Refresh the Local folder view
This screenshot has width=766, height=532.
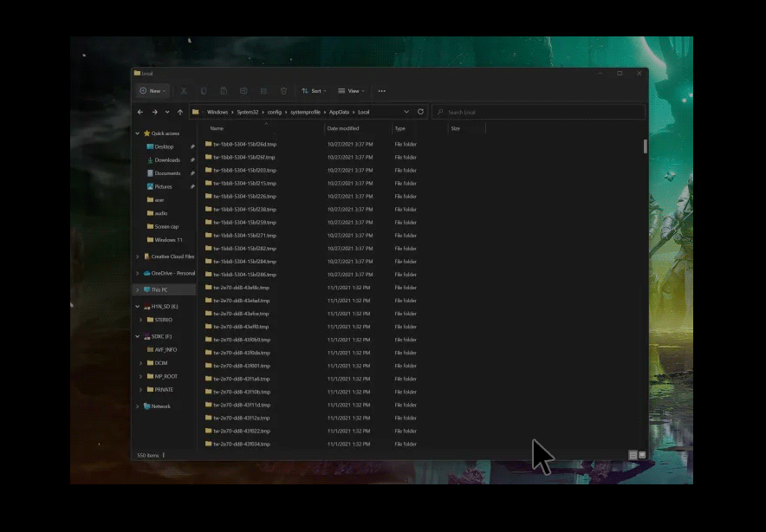pos(420,112)
